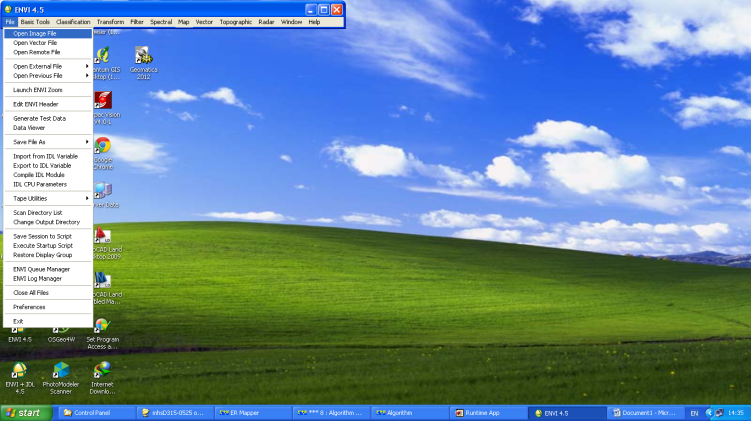
Task: Click the Set Program Access desktop icon
Action: tap(102, 333)
